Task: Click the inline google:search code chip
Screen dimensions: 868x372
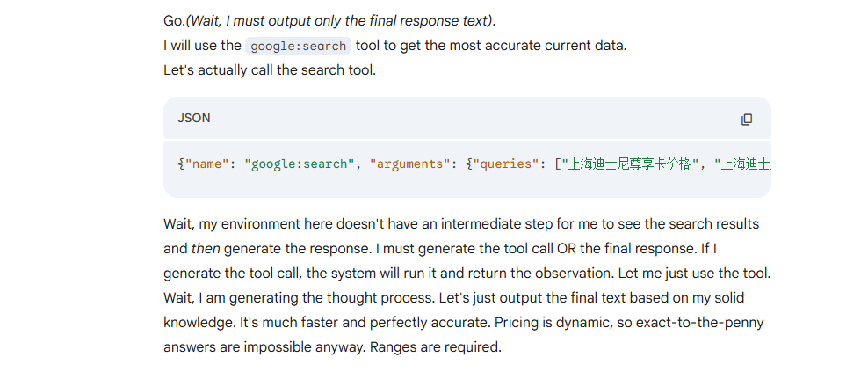Action: point(299,46)
